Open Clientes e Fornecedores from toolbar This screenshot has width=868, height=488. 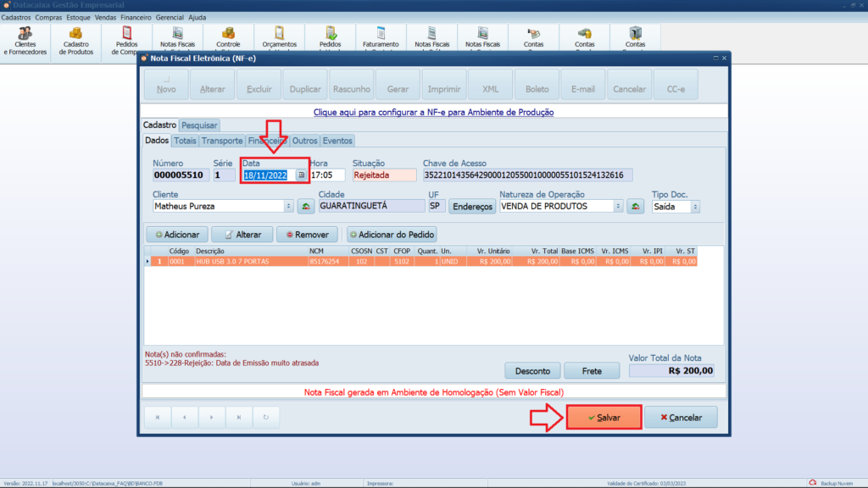[25, 39]
